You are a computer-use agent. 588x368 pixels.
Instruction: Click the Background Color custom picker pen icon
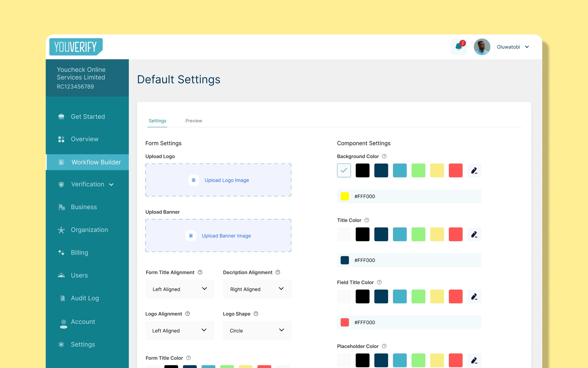point(474,170)
